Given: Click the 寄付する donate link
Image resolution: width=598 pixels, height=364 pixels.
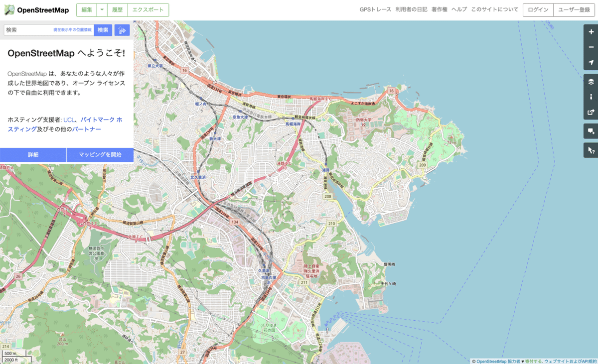Looking at the screenshot, I should (x=533, y=361).
